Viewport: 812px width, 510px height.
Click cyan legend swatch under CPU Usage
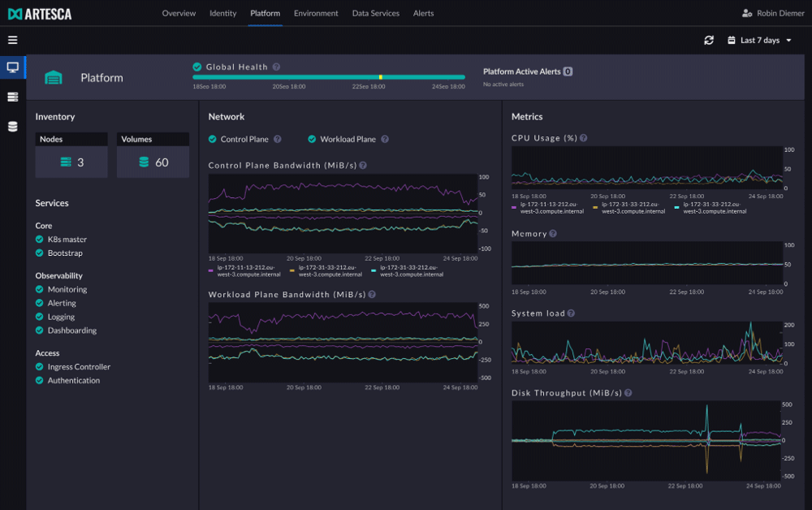pos(676,208)
